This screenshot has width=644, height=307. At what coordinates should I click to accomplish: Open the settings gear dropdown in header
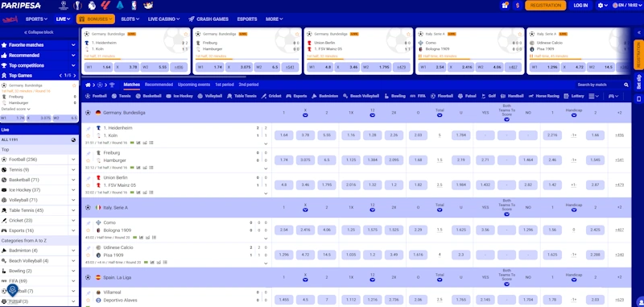[x=603, y=6]
